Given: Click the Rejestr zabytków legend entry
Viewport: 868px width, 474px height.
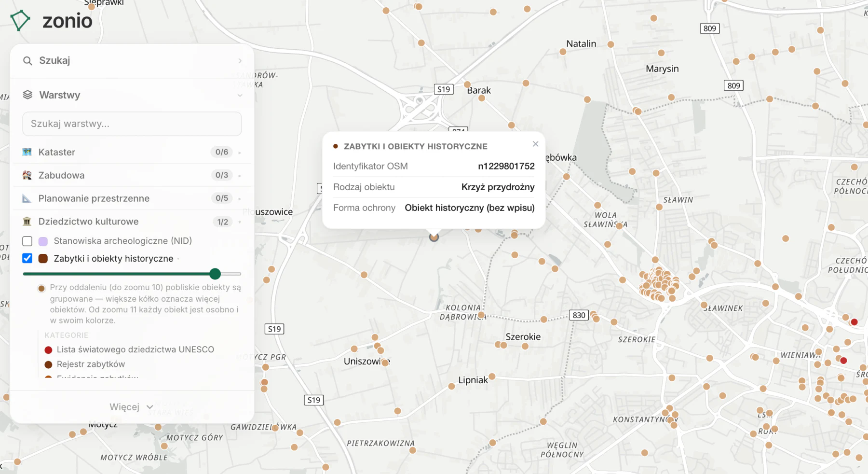Looking at the screenshot, I should pos(85,364).
